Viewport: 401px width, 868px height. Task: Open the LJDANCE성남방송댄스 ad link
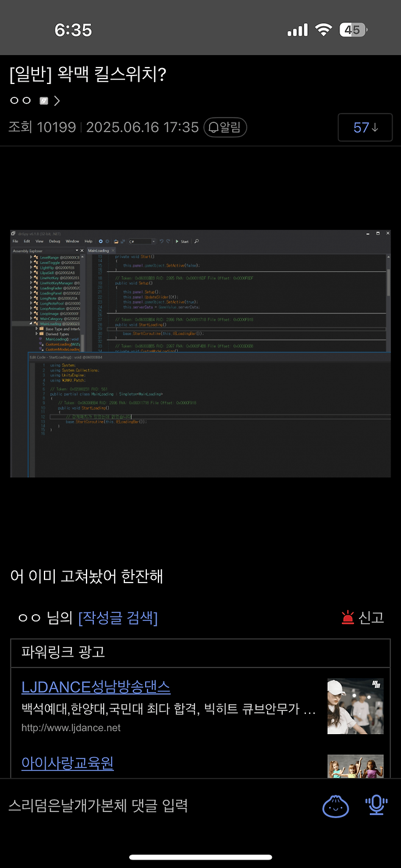coord(96,687)
